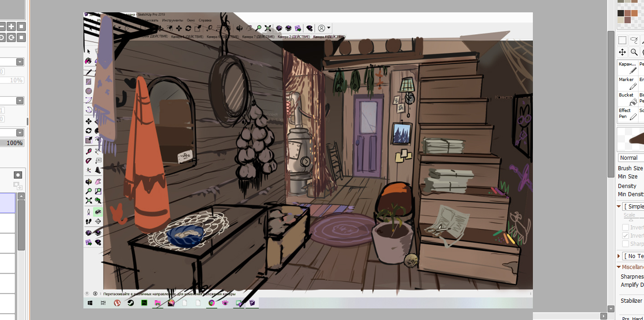Click SketchUp's Circle tool icon in canvas
Image resolution: width=644 pixels, height=320 pixels.
tap(88, 91)
